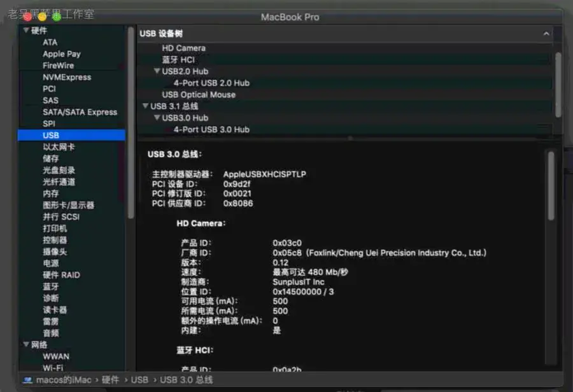Click the PCI 供应商 ID value 0x8086
The width and height of the screenshot is (573, 392).
(238, 203)
